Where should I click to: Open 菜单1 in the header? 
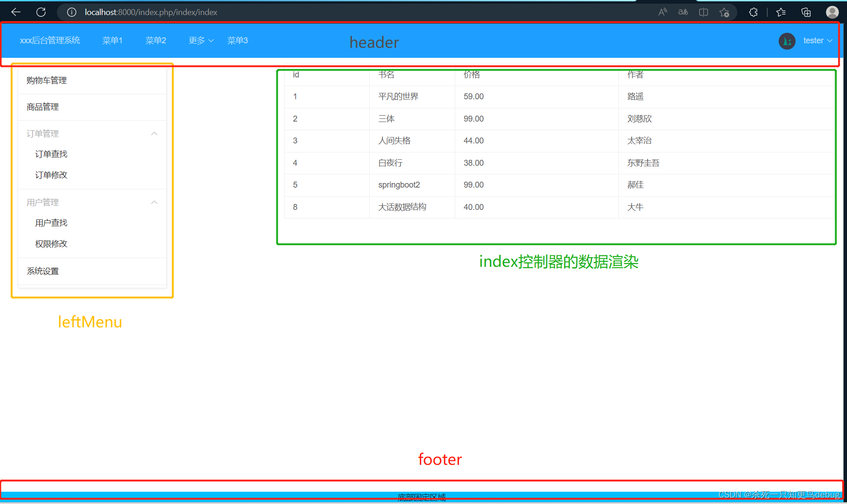click(112, 41)
